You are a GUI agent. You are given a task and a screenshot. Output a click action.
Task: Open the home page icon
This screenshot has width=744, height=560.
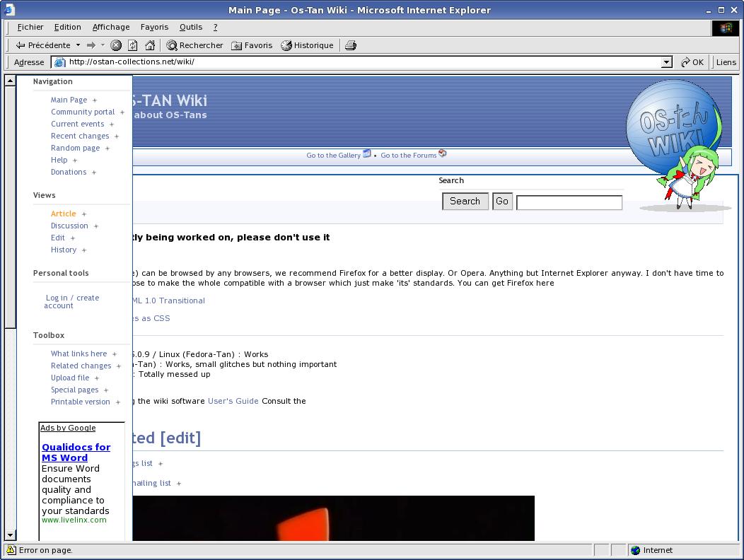(x=150, y=45)
